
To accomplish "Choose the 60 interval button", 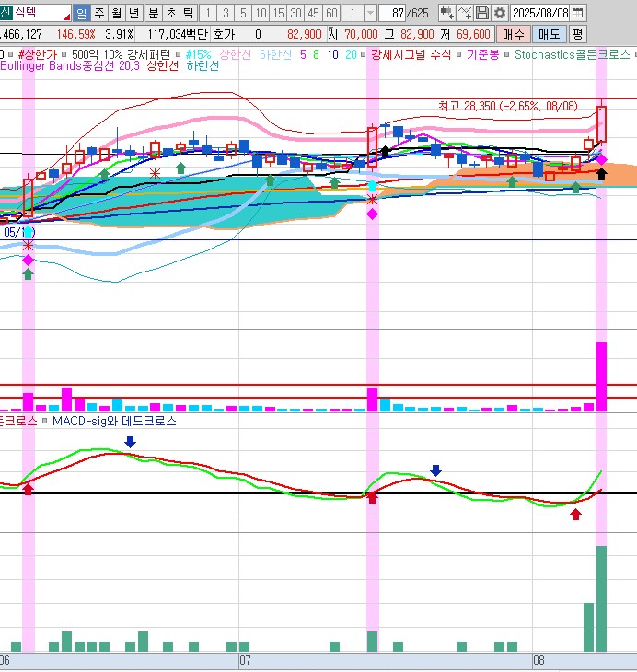I will coord(331,13).
